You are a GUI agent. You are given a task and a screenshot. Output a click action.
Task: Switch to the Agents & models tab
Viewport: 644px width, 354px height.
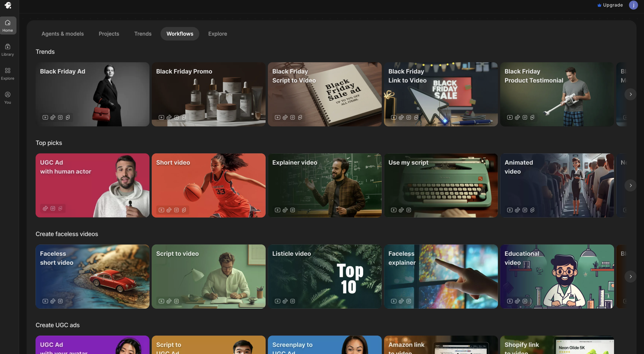[x=63, y=34]
